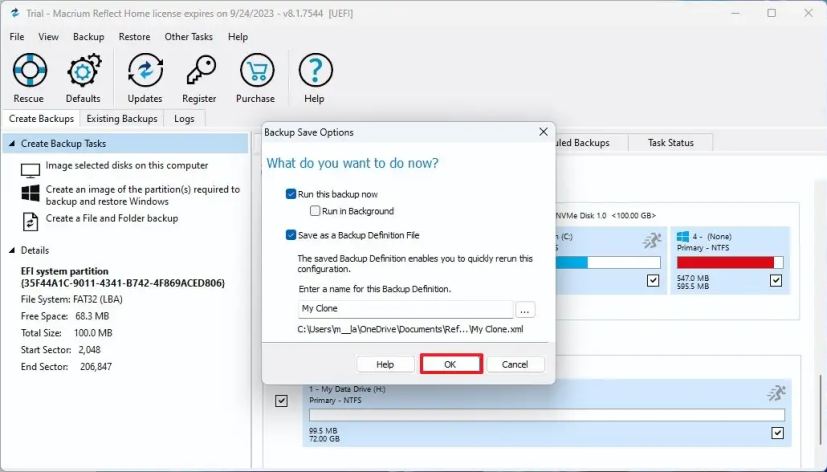
Task: Toggle destination disk checkbox left of My Data Drive
Action: (281, 401)
